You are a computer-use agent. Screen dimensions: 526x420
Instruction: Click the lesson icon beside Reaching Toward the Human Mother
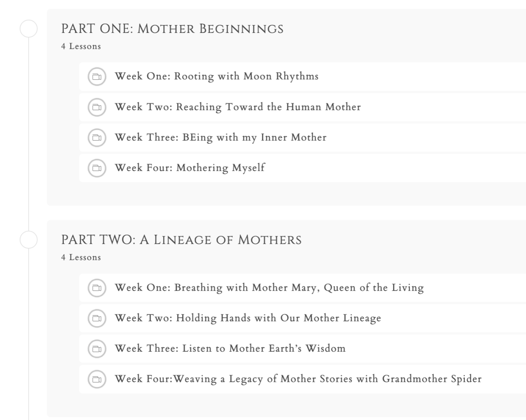[x=97, y=107]
